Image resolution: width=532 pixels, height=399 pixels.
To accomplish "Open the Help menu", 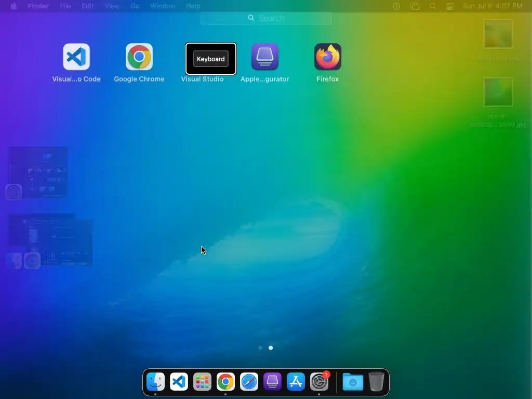I will 193,6.
